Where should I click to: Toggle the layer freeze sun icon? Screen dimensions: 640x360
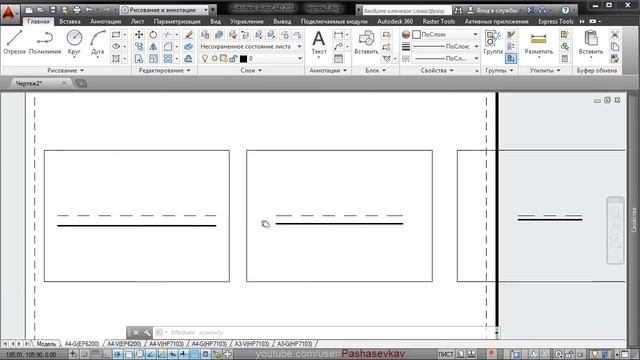click(214, 59)
